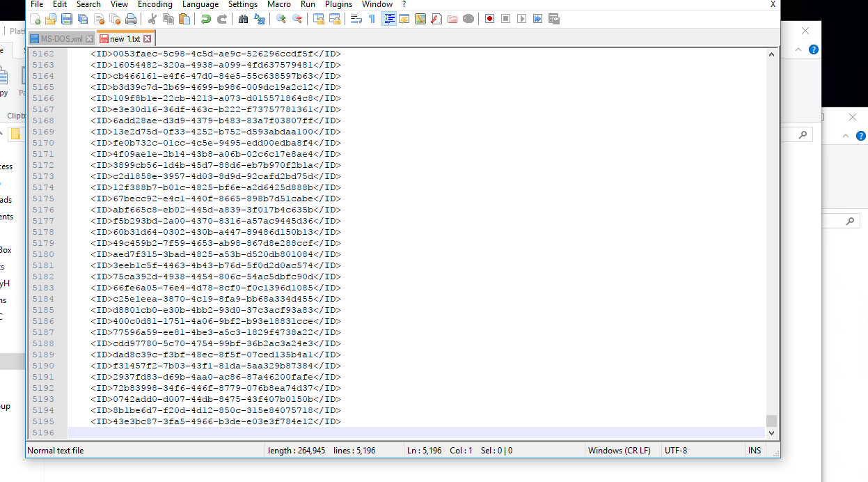Image resolution: width=868 pixels, height=482 pixels.
Task: Open the File menu
Action: click(x=37, y=4)
